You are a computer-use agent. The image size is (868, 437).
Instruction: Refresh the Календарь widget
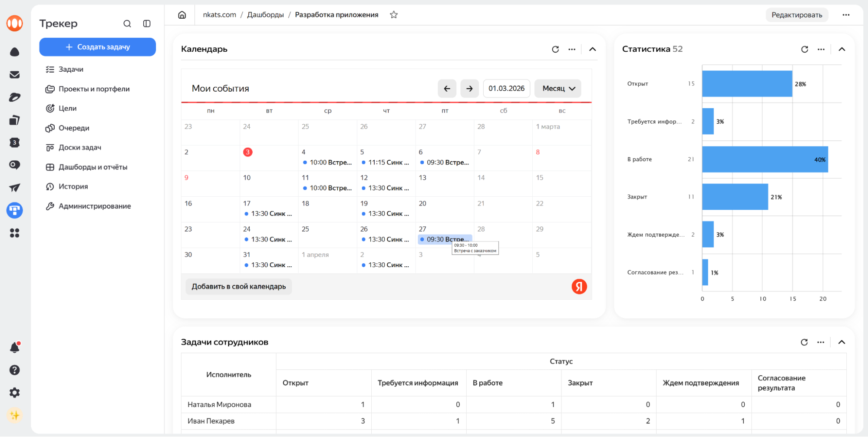point(555,49)
